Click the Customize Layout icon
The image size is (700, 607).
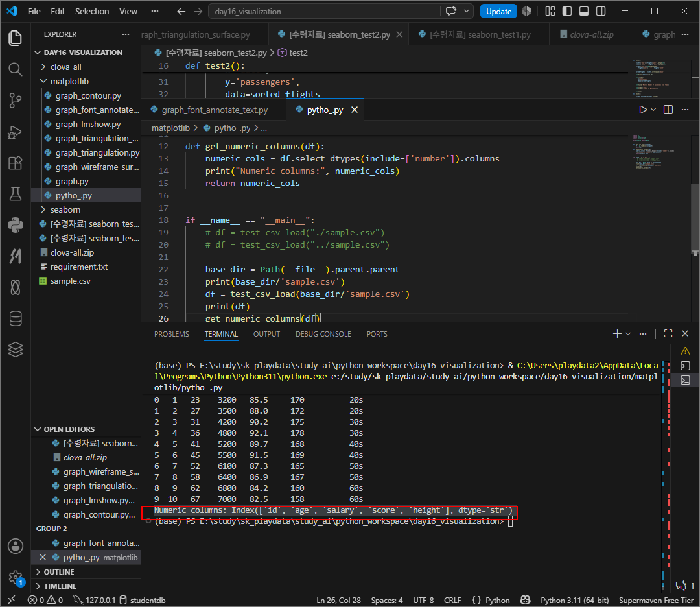(550, 11)
